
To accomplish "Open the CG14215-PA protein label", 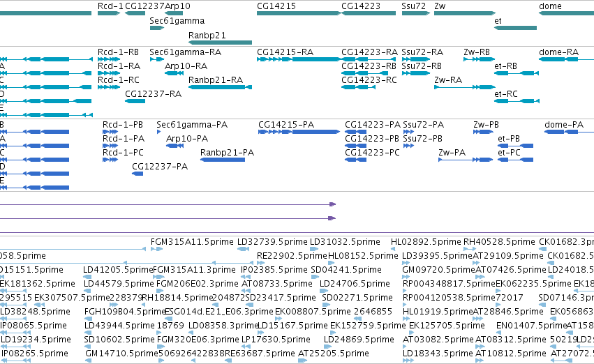I will [286, 125].
